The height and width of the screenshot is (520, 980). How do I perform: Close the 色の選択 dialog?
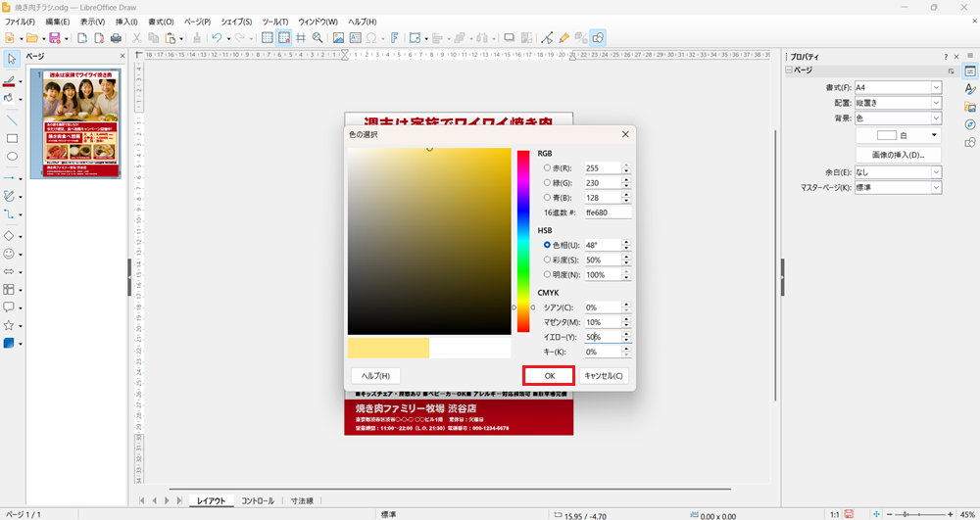625,134
